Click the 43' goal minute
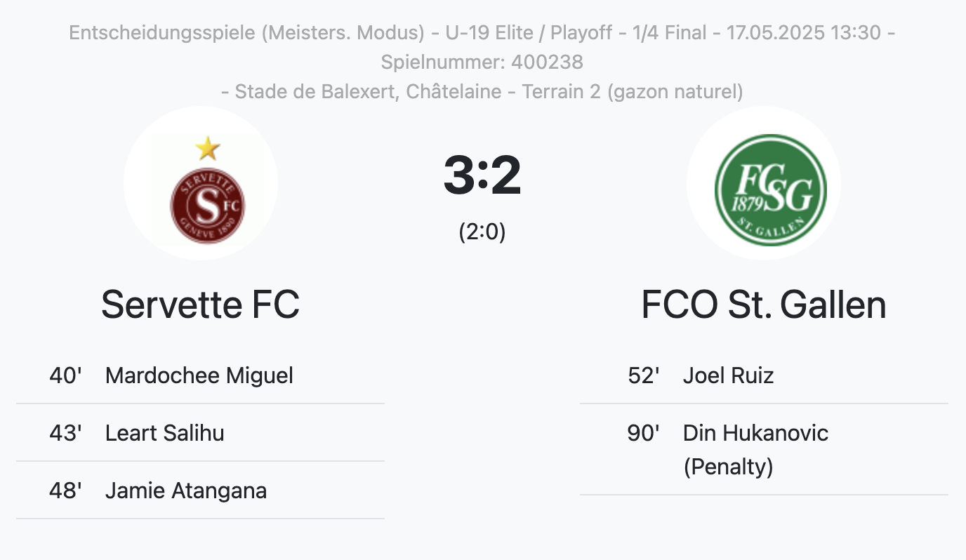Image resolution: width=966 pixels, height=560 pixels. point(65,433)
